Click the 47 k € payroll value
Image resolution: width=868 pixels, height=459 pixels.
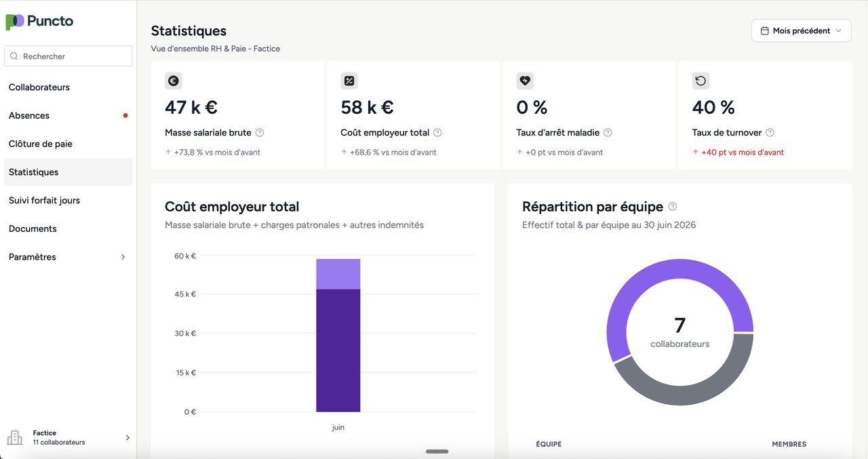191,107
